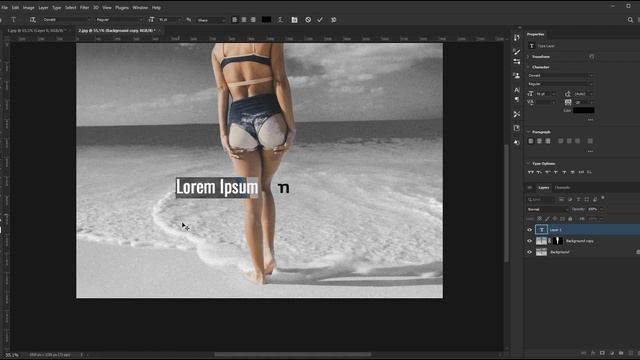Add a layer mask from the Layers panel bottom
Screen dimensions: 640x360
point(602,353)
